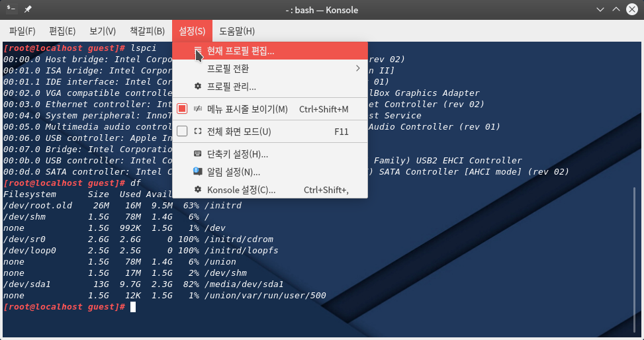Click the profile icon for 현재 프로필 편집

[x=198, y=51]
